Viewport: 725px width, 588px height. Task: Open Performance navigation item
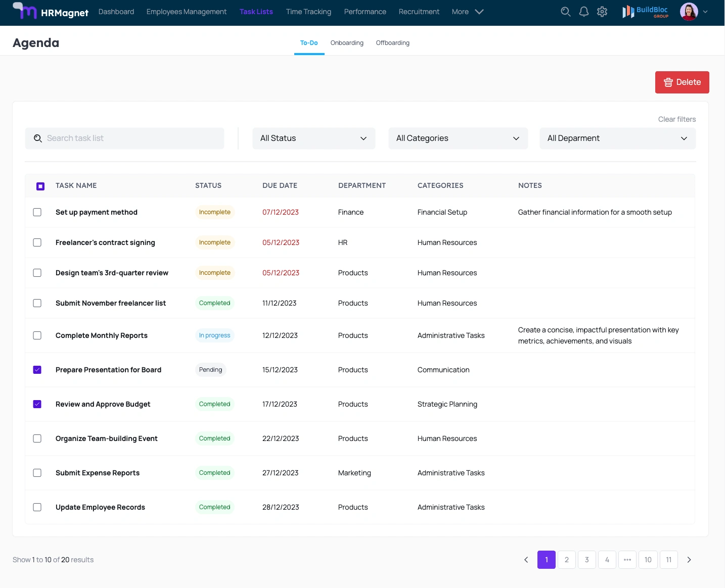click(x=365, y=12)
